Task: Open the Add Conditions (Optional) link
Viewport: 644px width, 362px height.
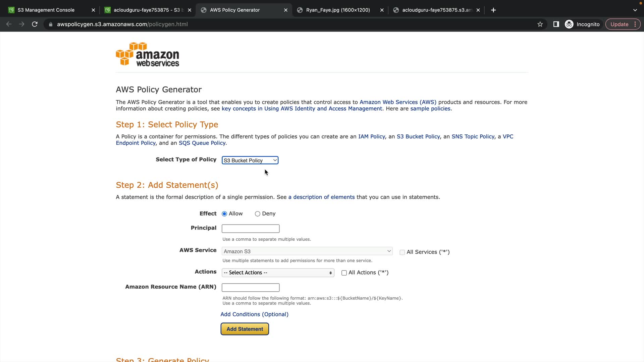Action: (254, 314)
